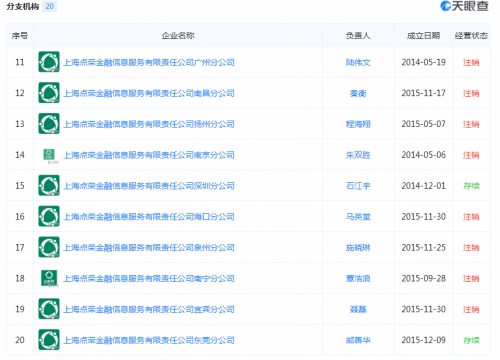Open the 海口分公司 company link

[149, 217]
